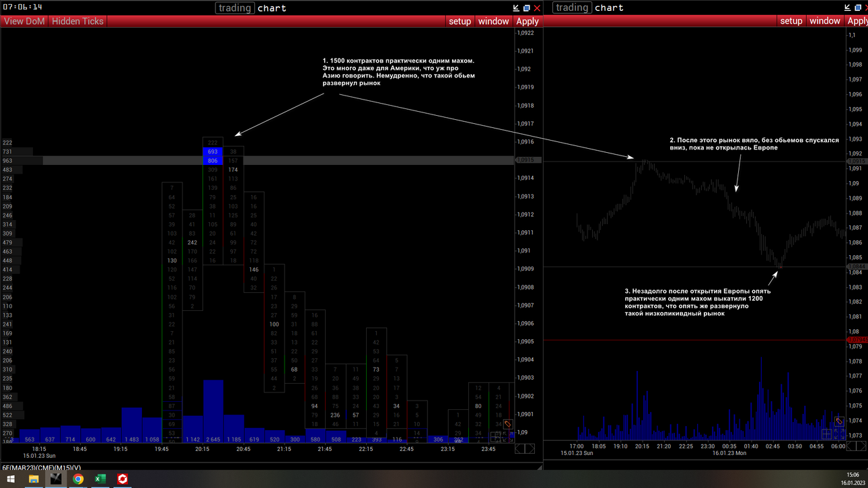Click crosshair icon in right chart
The height and width of the screenshot is (488, 868).
(828, 434)
